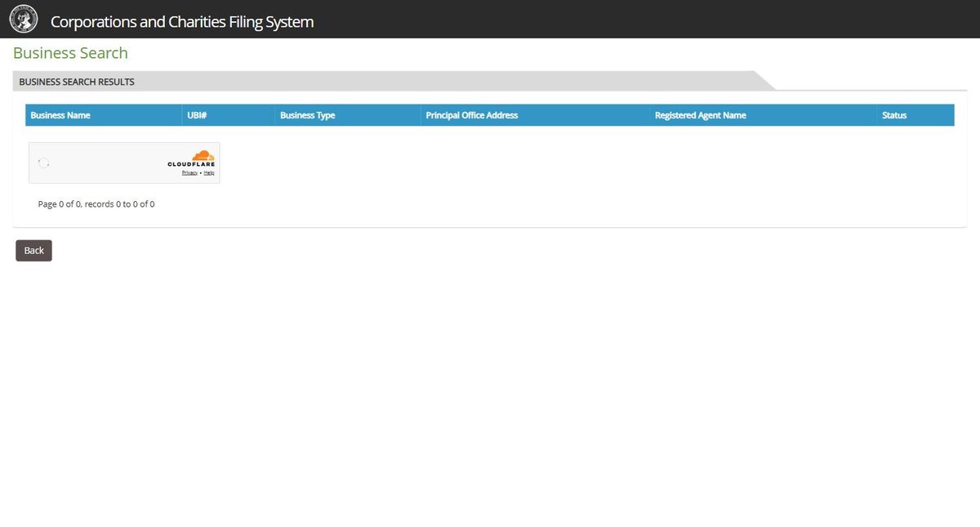
Task: Open the Cloudflare Help link
Action: pos(209,173)
